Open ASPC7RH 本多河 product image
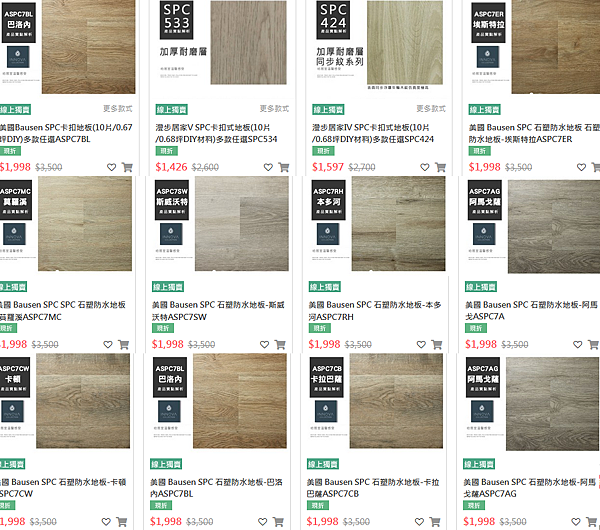 (378, 224)
